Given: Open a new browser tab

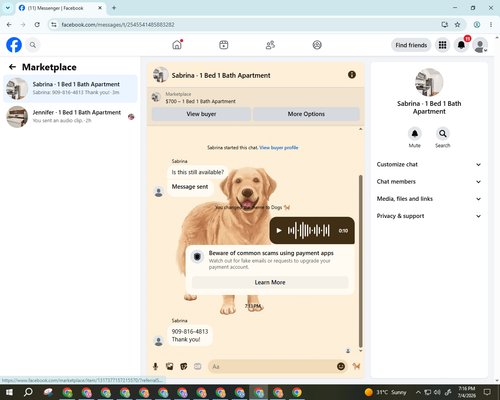Looking at the screenshot, I should (x=114, y=8).
